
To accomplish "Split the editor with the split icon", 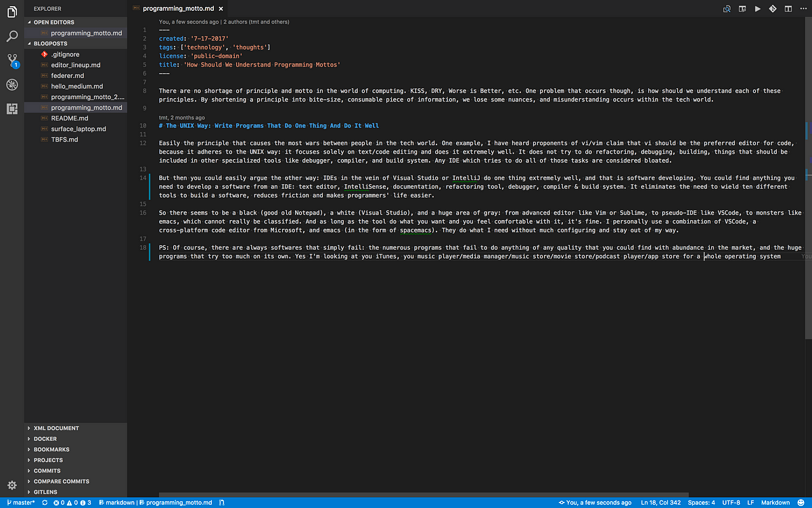I will [x=788, y=9].
